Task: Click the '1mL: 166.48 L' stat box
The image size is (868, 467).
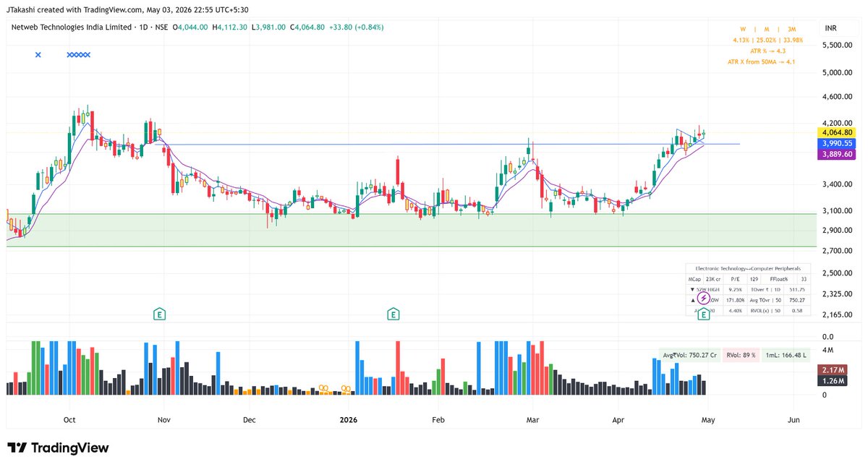Action: (x=786, y=355)
